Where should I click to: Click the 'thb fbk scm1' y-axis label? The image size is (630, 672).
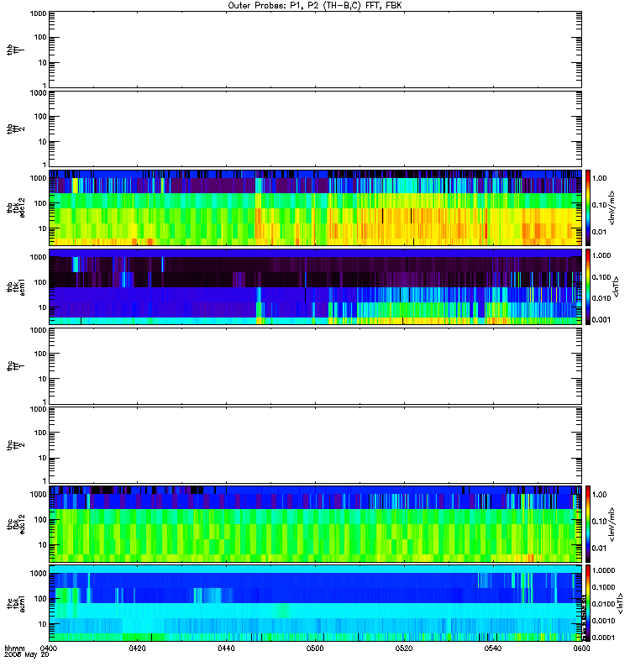[x=16, y=287]
